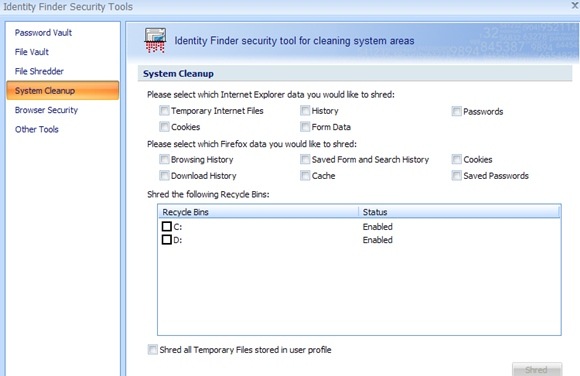The height and width of the screenshot is (376, 580).
Task: Switch to File Shredder
Action: tap(39, 71)
